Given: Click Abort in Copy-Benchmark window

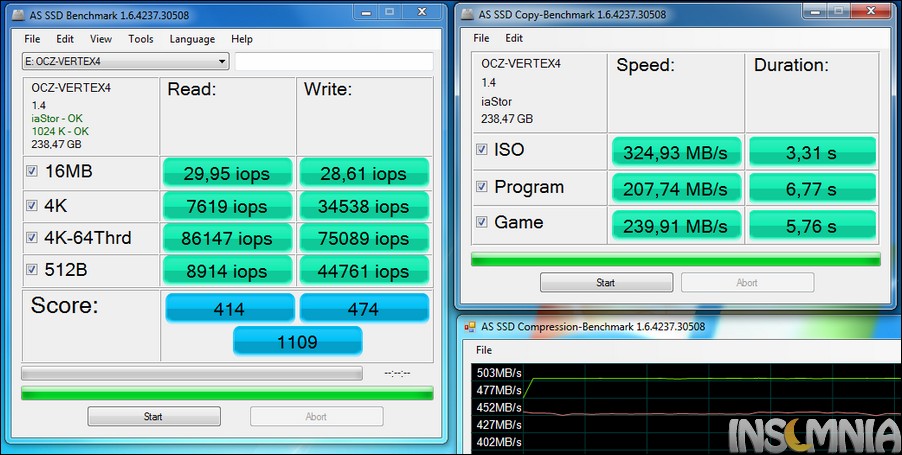Looking at the screenshot, I should [747, 282].
